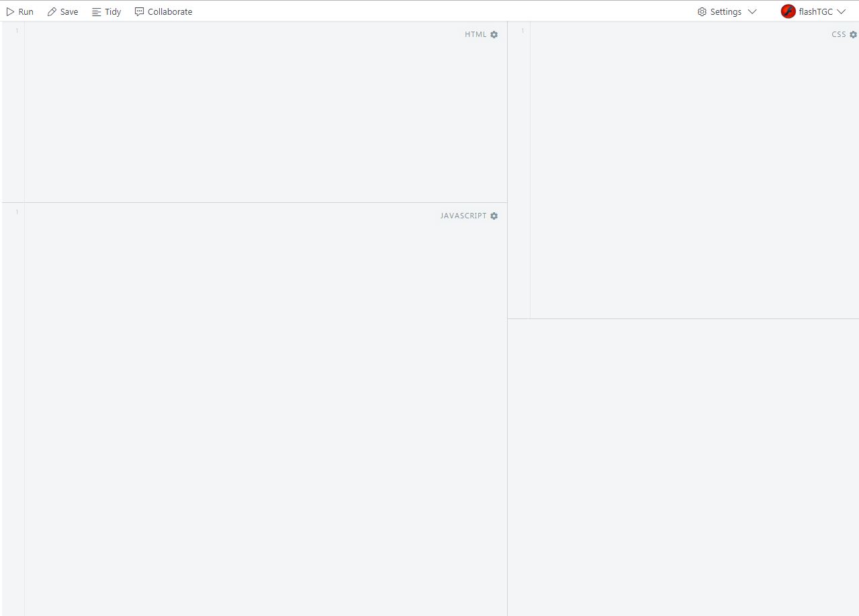Click the Settings gear icon in the toolbar
This screenshot has width=859, height=616.
pos(701,11)
